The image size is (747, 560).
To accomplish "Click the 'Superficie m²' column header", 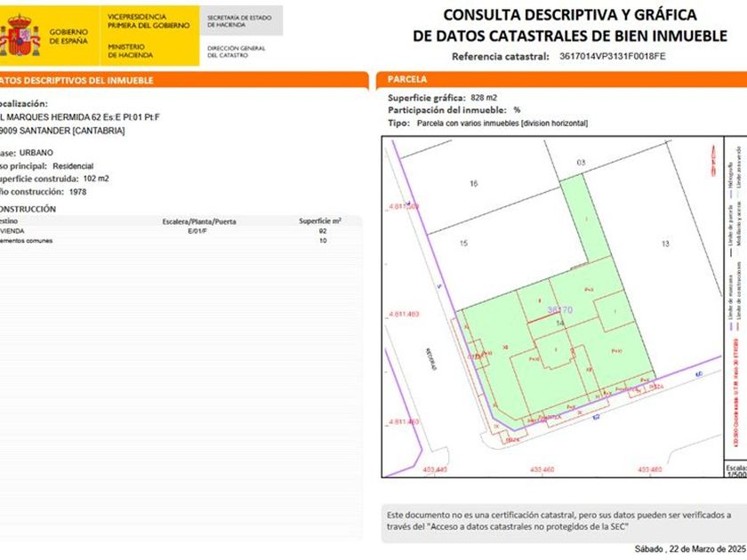I will (x=320, y=221).
